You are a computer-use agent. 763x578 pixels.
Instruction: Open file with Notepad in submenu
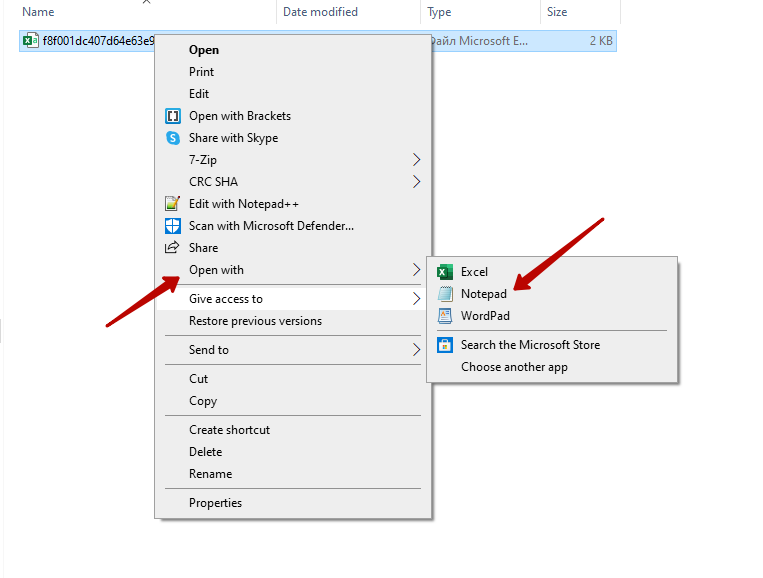coord(552,294)
